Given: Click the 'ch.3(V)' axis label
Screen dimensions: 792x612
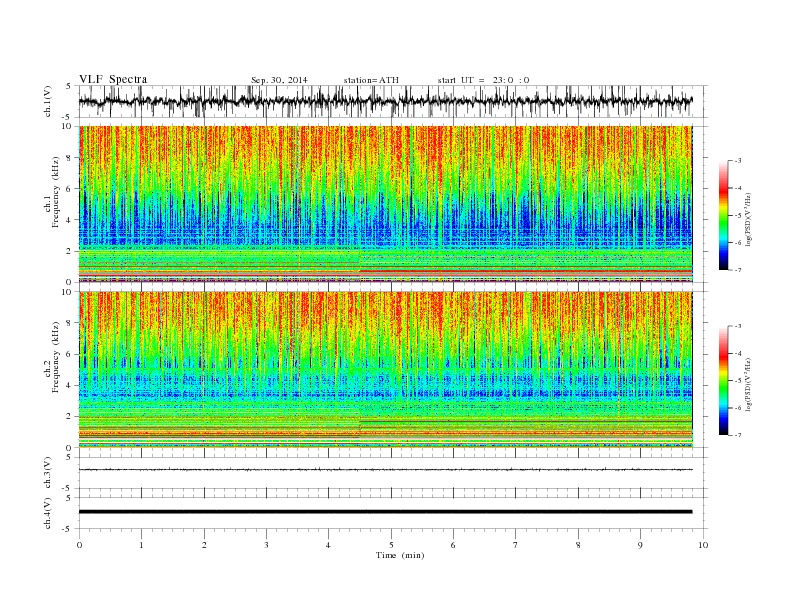Looking at the screenshot, I should 48,473.
